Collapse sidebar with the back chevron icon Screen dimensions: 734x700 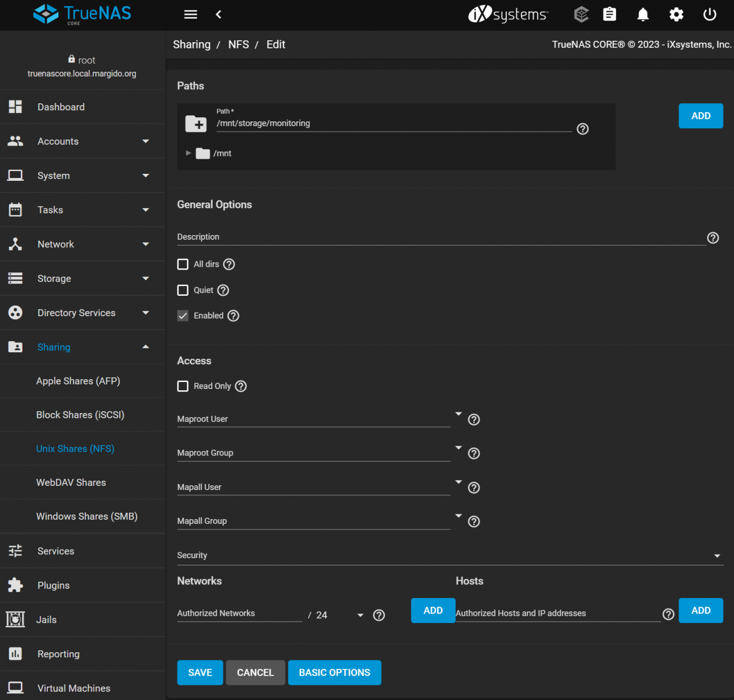[x=219, y=15]
